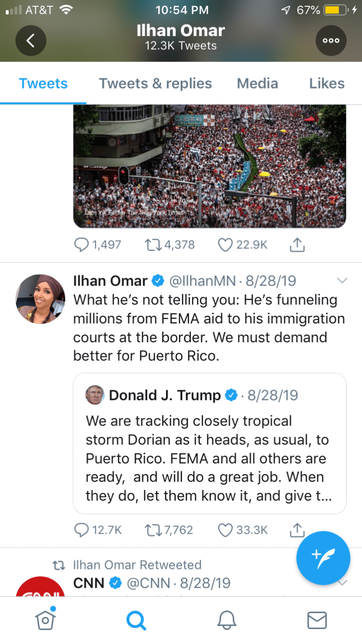
Task: Tap the back arrow button
Action: point(30,41)
